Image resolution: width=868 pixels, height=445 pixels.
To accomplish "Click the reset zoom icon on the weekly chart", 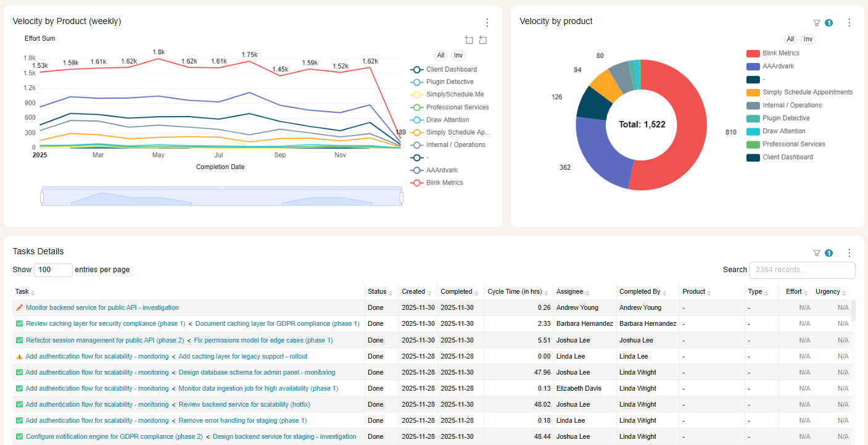I will pos(484,40).
